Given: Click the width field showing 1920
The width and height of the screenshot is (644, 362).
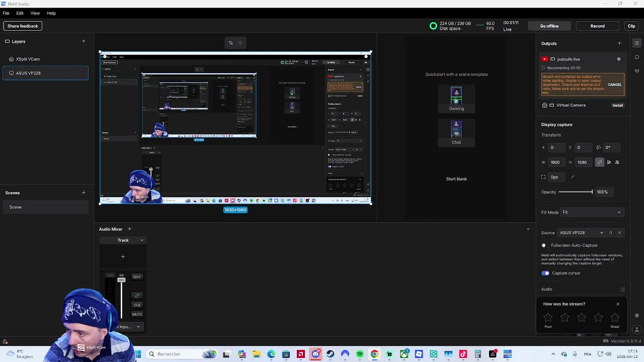Looking at the screenshot, I should click(x=557, y=162).
